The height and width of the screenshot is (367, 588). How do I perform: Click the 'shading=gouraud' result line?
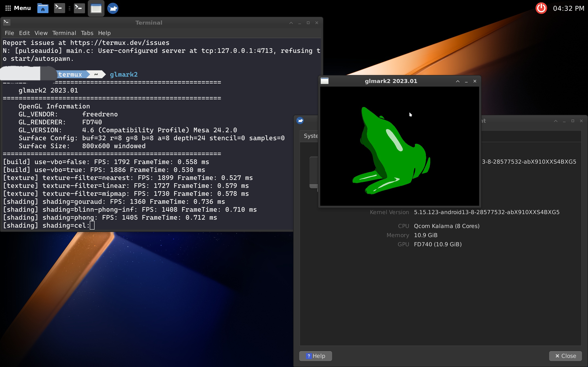coord(114,201)
